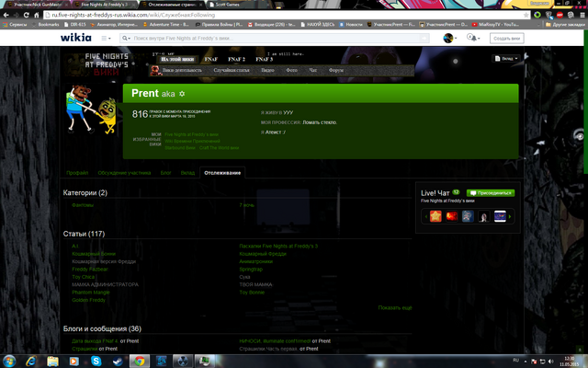
Task: Switch to the Профайл tab
Action: [77, 173]
